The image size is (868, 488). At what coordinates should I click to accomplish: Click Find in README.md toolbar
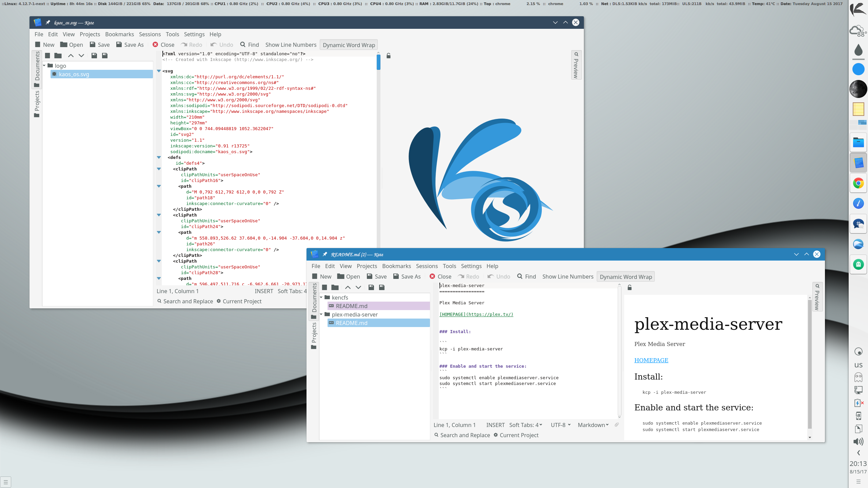[x=527, y=277]
